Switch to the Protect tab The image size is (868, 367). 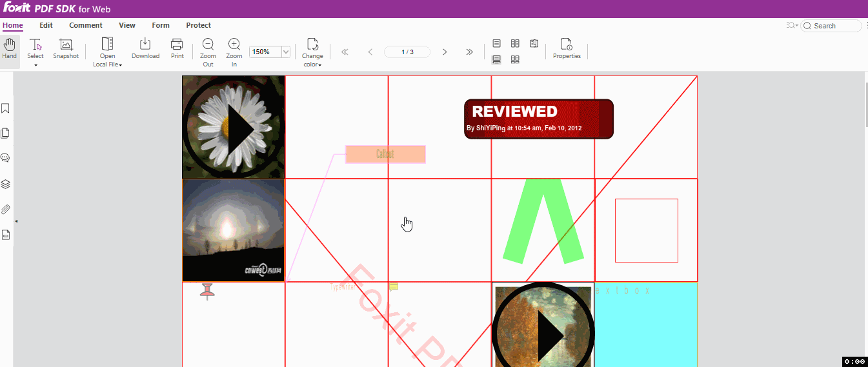[x=198, y=25]
